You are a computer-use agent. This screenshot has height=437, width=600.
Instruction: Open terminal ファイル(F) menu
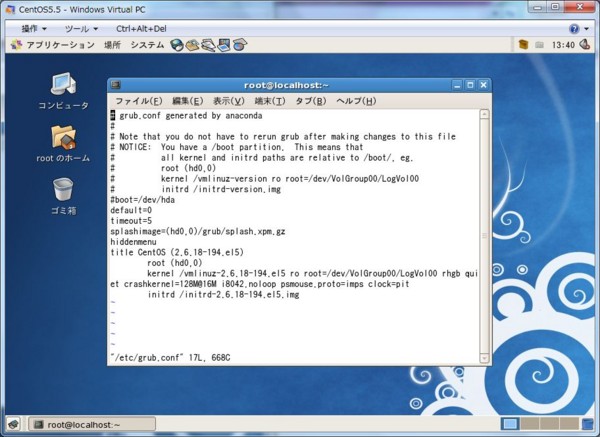[x=139, y=101]
